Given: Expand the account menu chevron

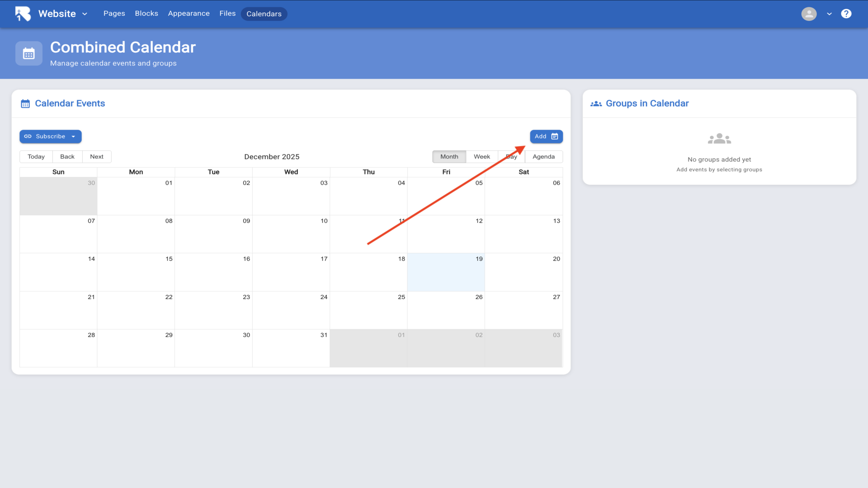Looking at the screenshot, I should point(829,14).
